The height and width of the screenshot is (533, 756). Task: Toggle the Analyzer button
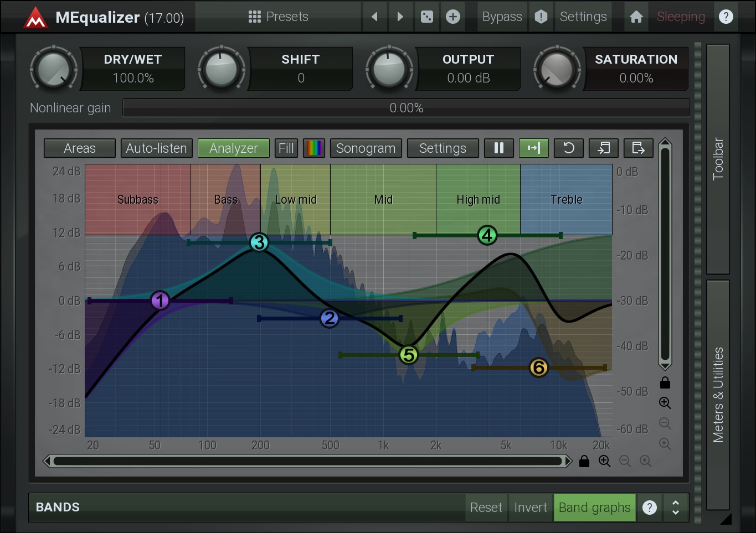tap(233, 148)
